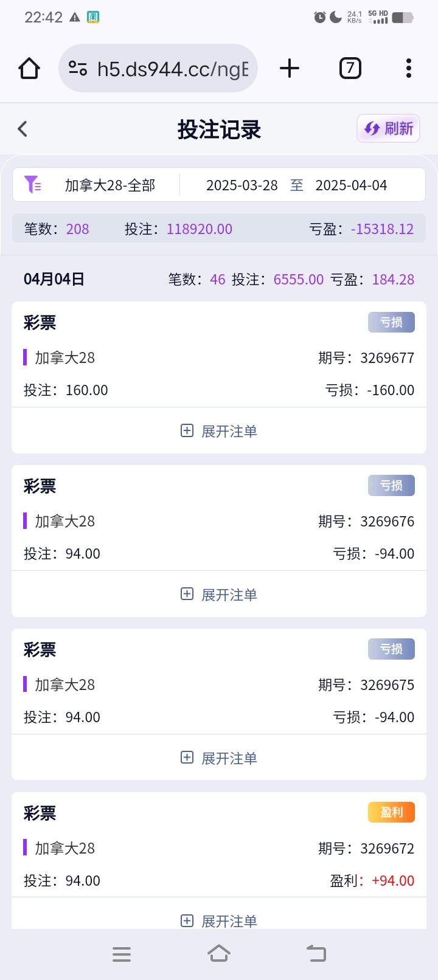Select the start date 2025-03-28
Viewport: 438px width, 980px height.
(x=242, y=185)
